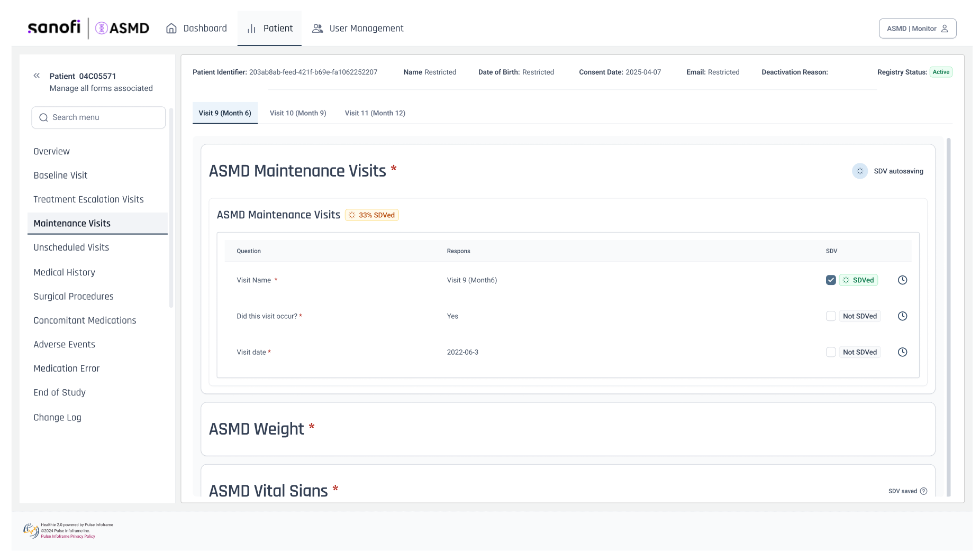Screen dimensions: 980x553
Task: Open Overview in sidebar
Action: (52, 151)
